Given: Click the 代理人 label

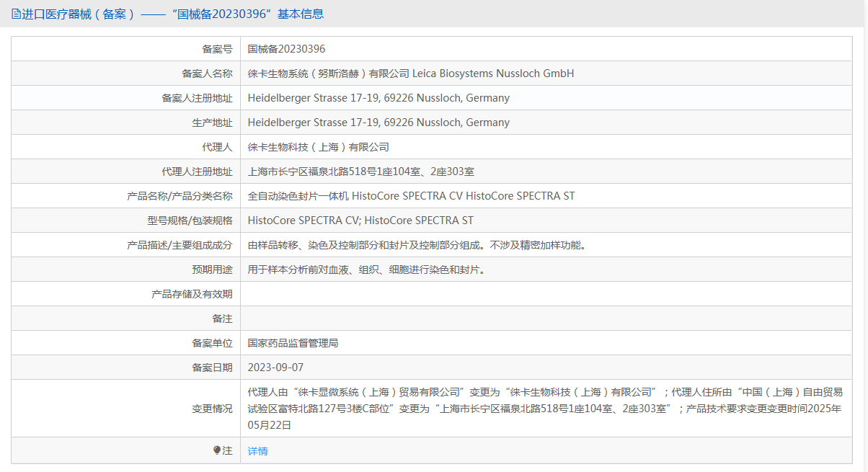Looking at the screenshot, I should coord(217,147).
